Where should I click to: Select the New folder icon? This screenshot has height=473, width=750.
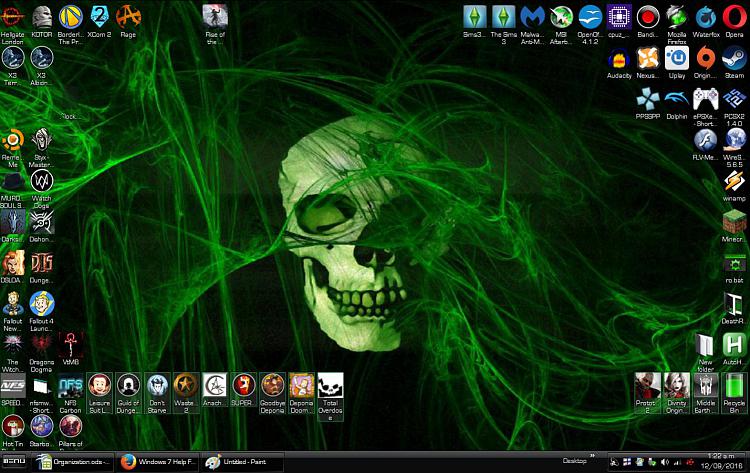(x=706, y=352)
